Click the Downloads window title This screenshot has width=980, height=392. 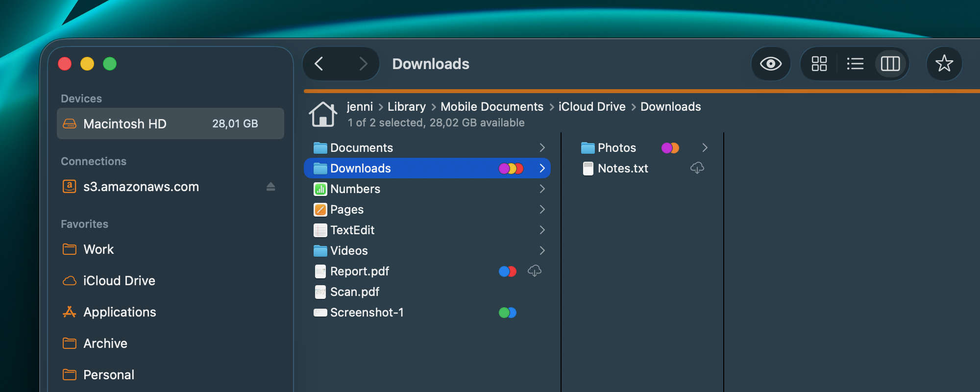[x=431, y=64]
